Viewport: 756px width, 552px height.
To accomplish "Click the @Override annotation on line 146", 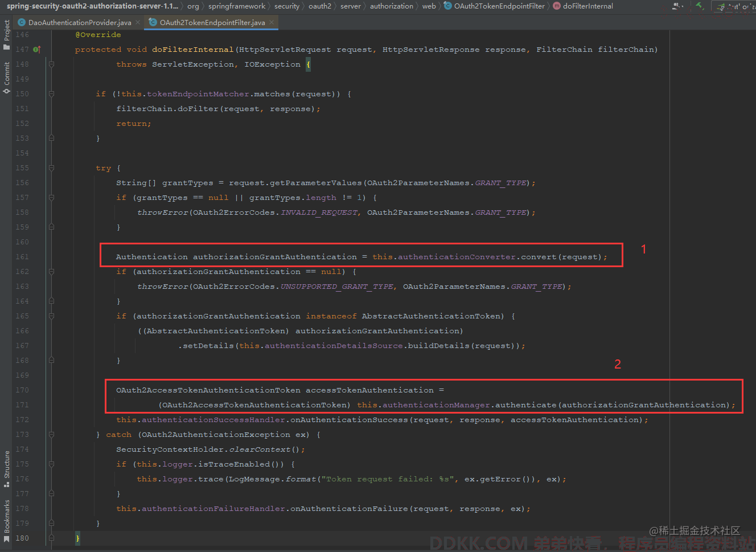I will tap(98, 35).
